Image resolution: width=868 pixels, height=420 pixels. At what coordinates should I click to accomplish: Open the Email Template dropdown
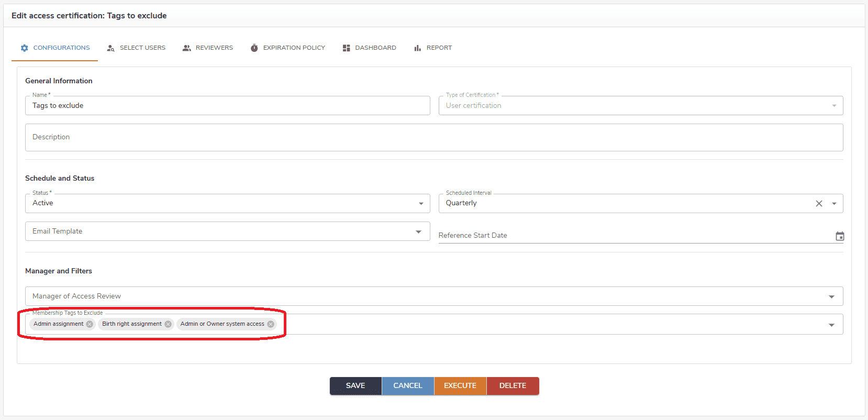pos(418,232)
